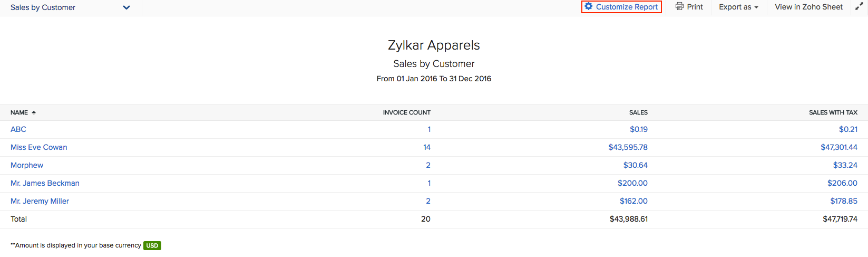Click the Sales column header
This screenshot has height=257, width=868.
pos(638,112)
